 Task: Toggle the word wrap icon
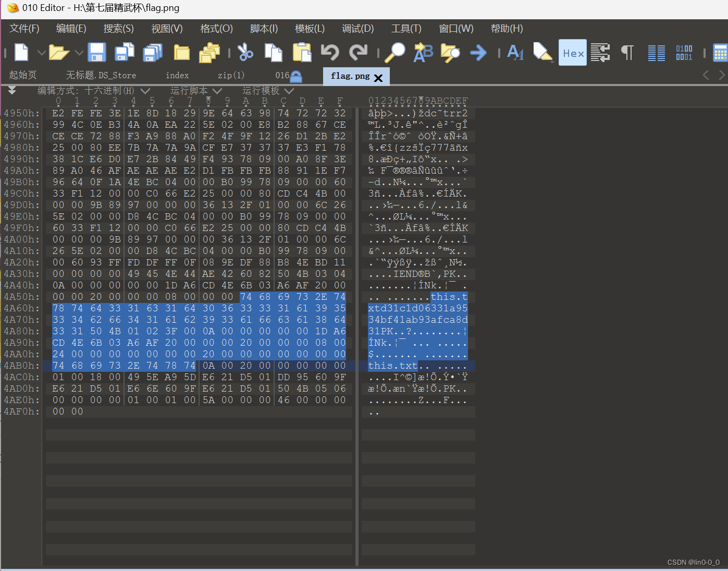pyautogui.click(x=600, y=53)
